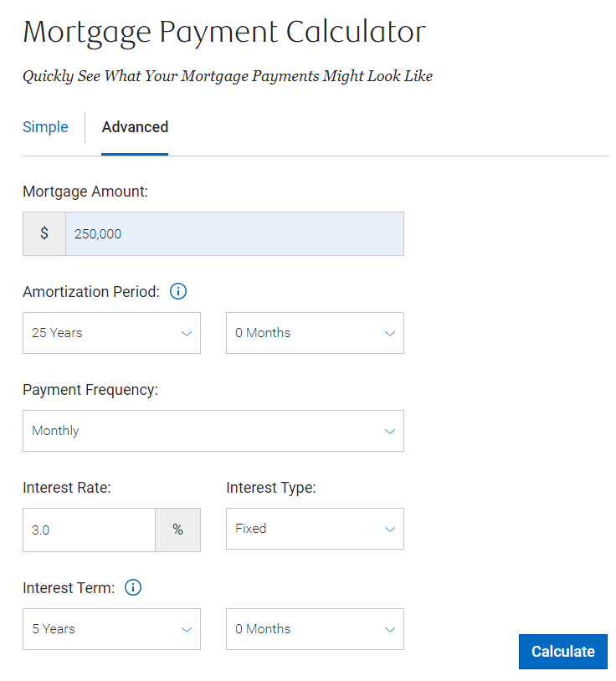Click the percent sign suffix box
Viewport: 616px width, 681px height.
[177, 529]
